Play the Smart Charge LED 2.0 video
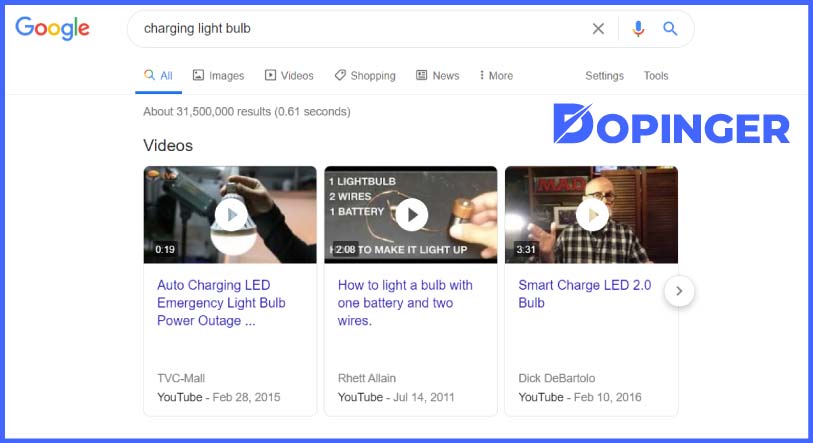Image resolution: width=813 pixels, height=443 pixels. click(592, 214)
